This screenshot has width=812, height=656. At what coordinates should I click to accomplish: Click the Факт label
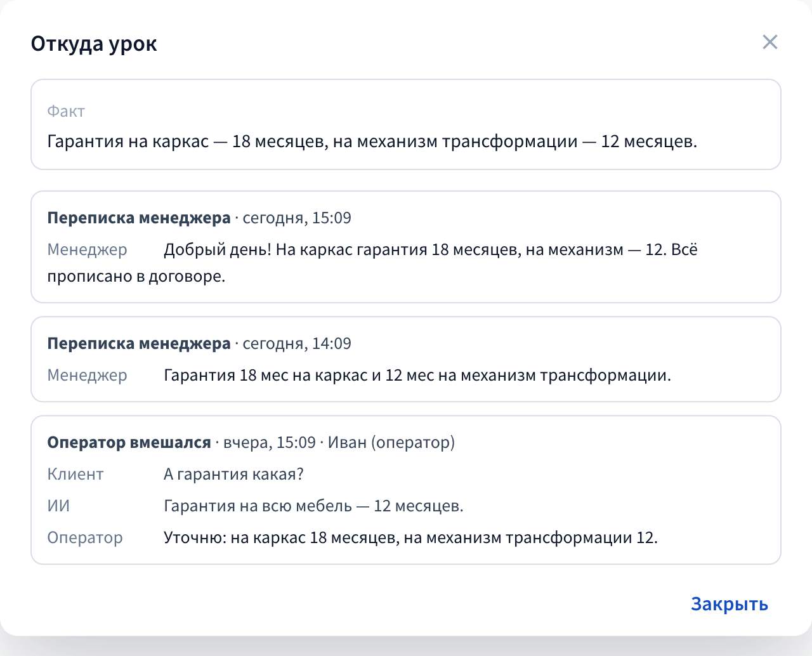(x=66, y=112)
